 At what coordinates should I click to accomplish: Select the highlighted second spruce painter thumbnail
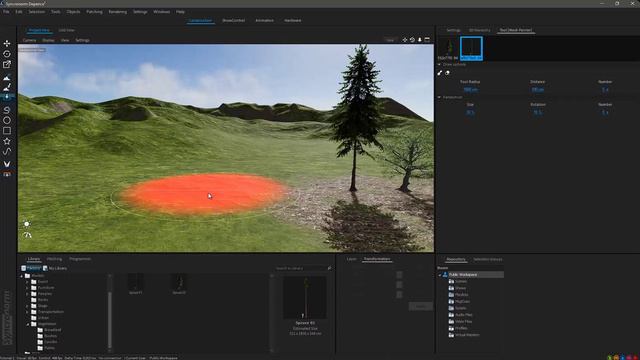click(x=471, y=49)
